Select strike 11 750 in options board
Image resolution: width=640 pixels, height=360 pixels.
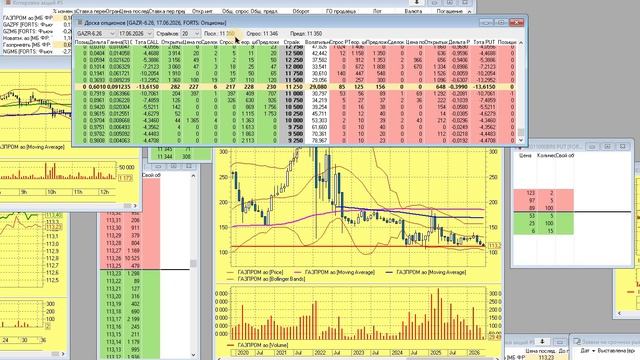pos(294,73)
